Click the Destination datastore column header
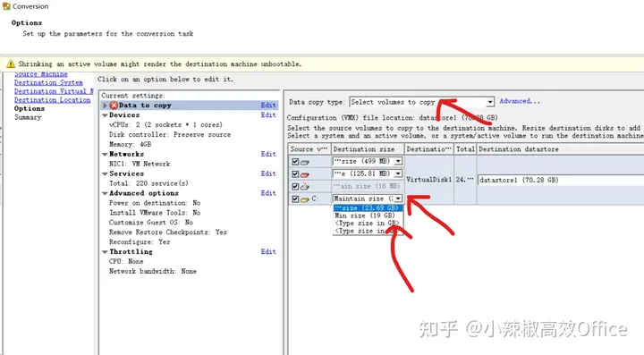This screenshot has width=644, height=355. click(560, 149)
